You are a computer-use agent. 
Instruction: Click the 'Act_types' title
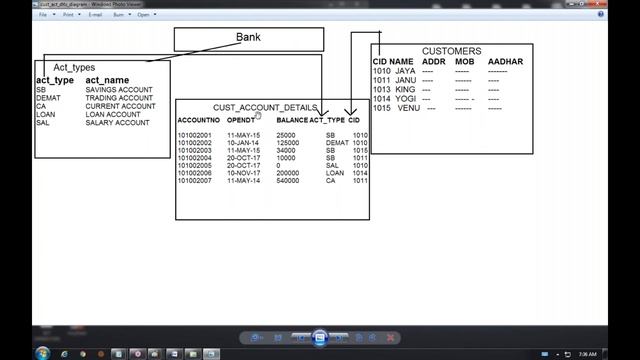tap(74, 67)
